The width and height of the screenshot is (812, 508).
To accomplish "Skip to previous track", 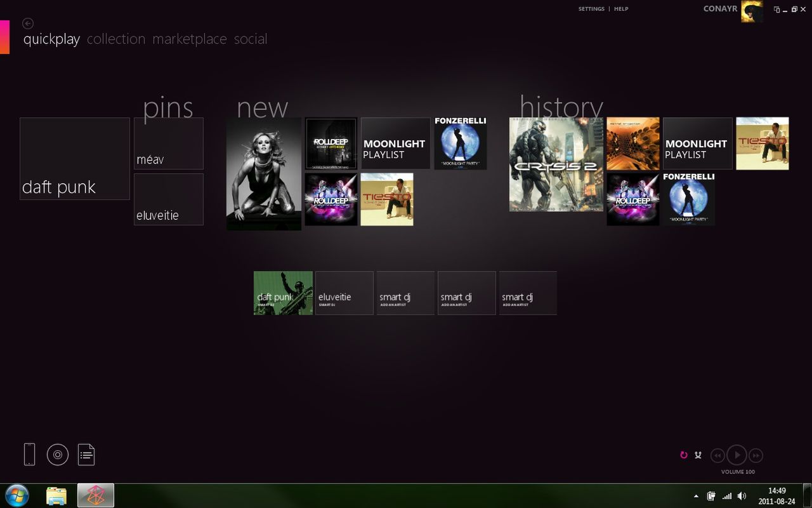I will [x=717, y=455].
